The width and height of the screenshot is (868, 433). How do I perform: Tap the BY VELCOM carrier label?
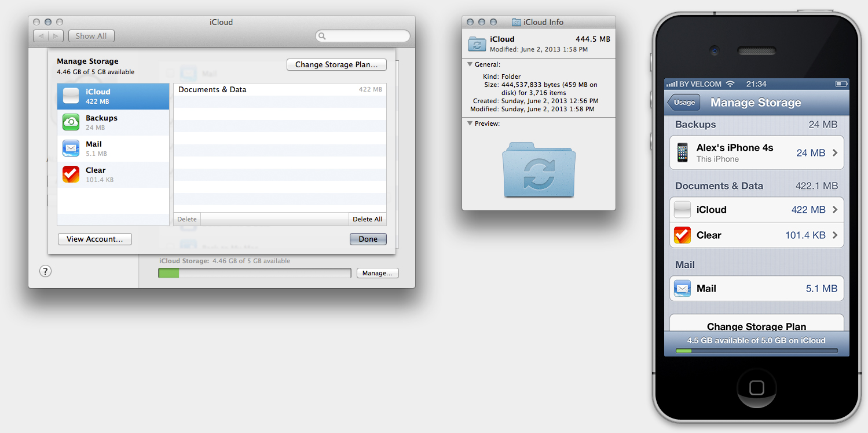coord(701,84)
